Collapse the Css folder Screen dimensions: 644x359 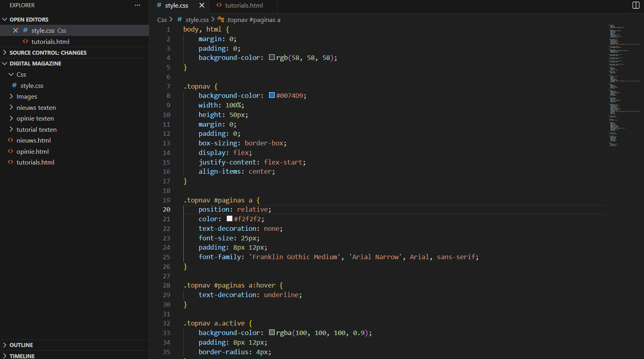(x=21, y=74)
